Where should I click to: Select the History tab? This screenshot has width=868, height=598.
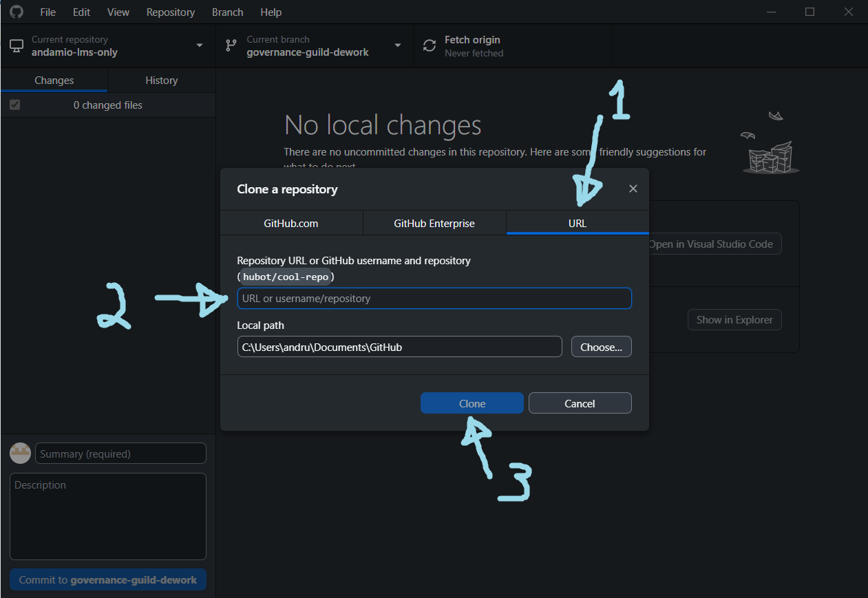pos(161,81)
